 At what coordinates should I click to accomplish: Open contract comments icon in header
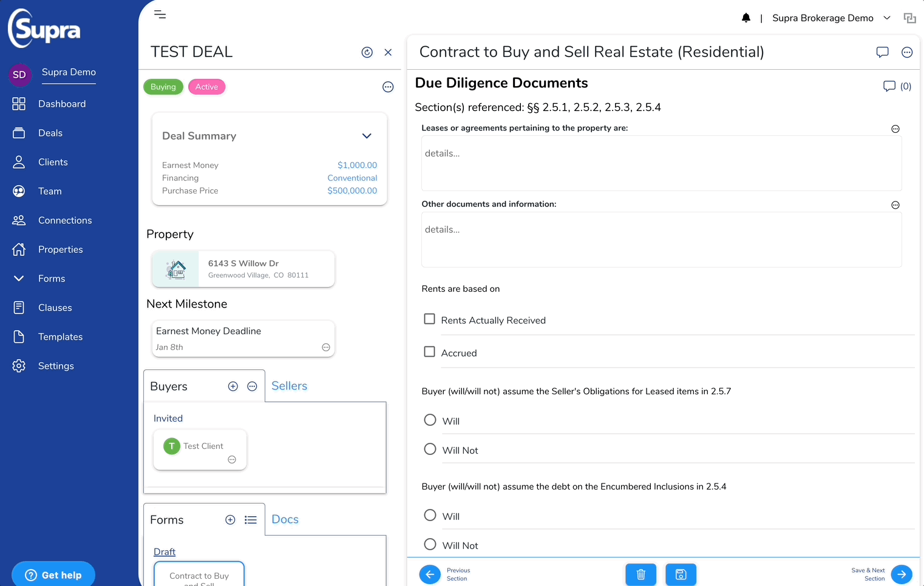coord(883,52)
